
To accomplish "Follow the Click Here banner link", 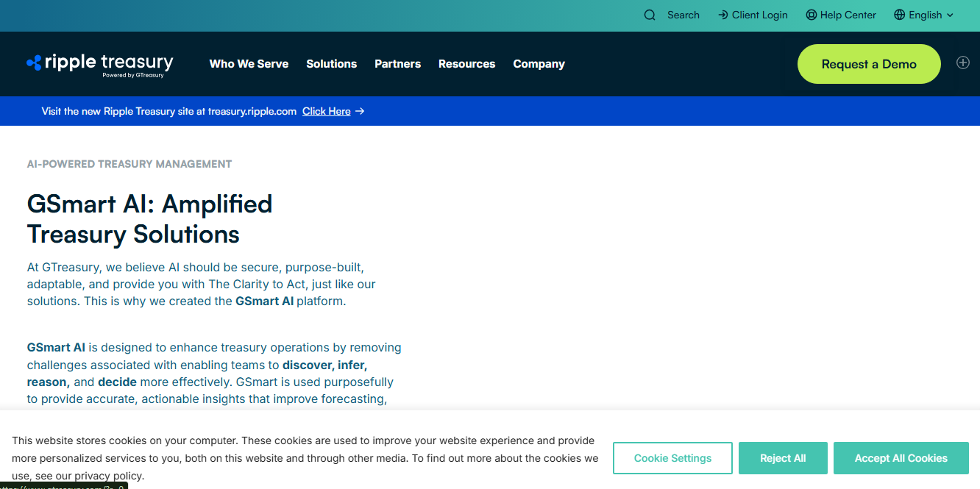I will click(x=326, y=112).
